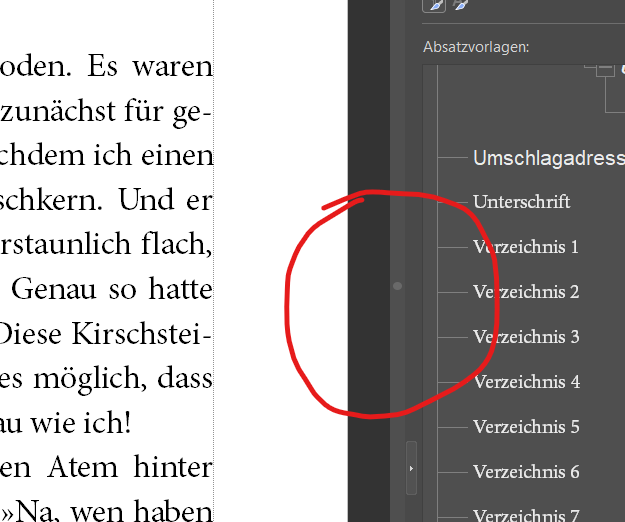Switch to the character styles icon

coord(460,5)
